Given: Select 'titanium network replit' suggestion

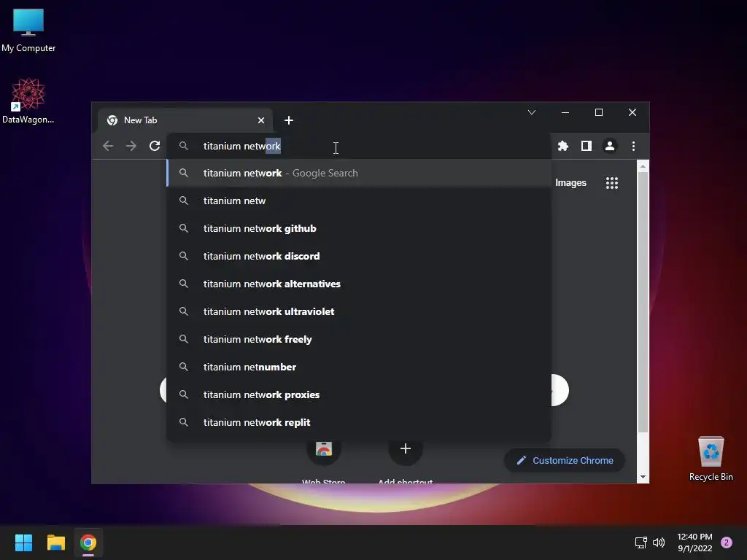Looking at the screenshot, I should pyautogui.click(x=359, y=422).
